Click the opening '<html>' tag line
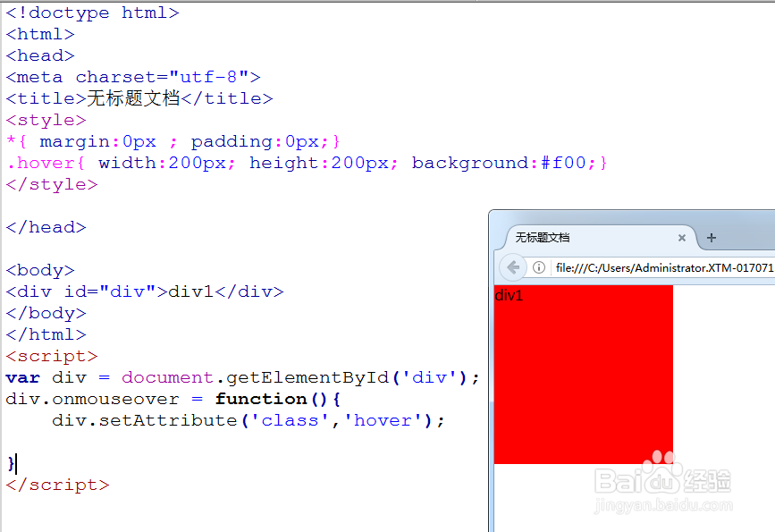The width and height of the screenshot is (775, 532). tap(40, 34)
